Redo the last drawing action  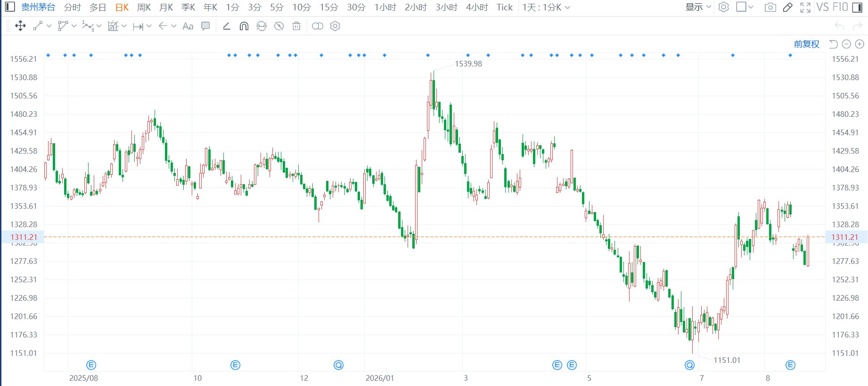point(858,26)
